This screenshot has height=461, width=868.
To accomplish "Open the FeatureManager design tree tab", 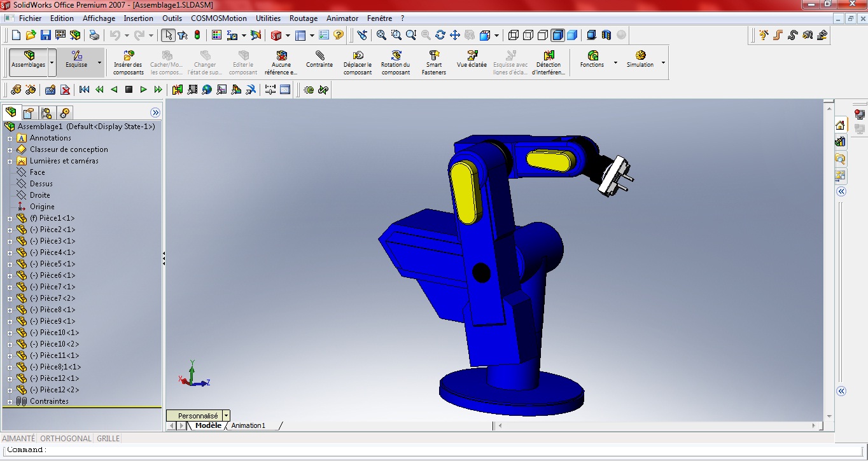I will click(x=11, y=113).
